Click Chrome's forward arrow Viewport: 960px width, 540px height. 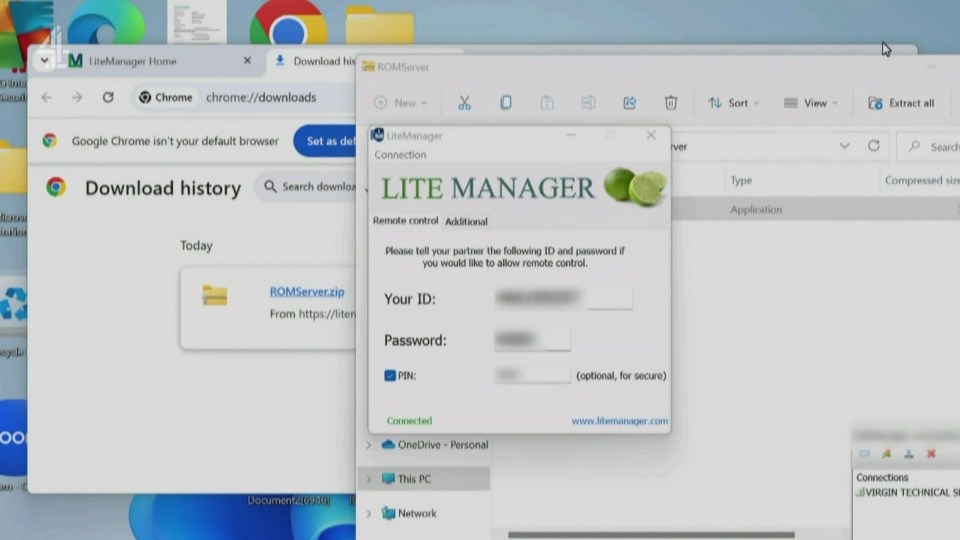(77, 97)
